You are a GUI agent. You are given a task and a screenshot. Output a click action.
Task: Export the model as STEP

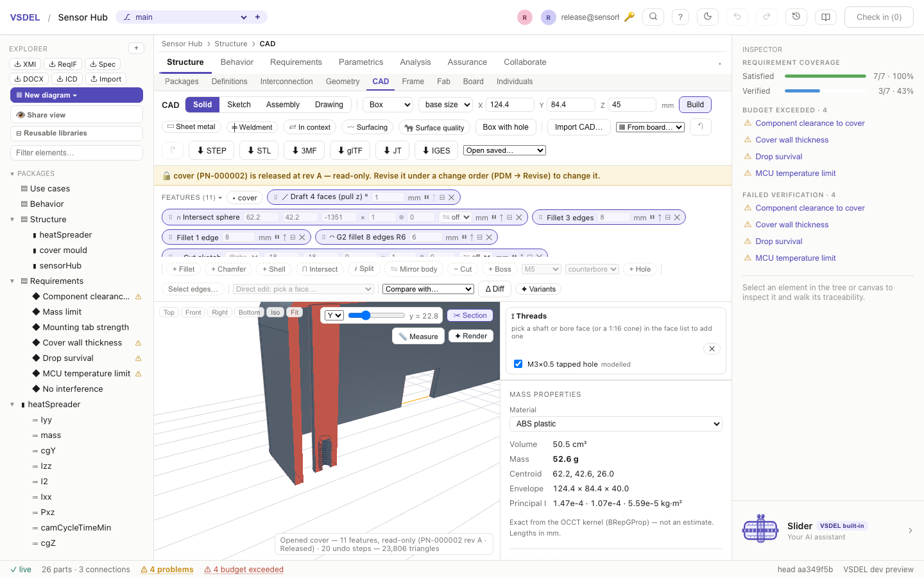(212, 150)
